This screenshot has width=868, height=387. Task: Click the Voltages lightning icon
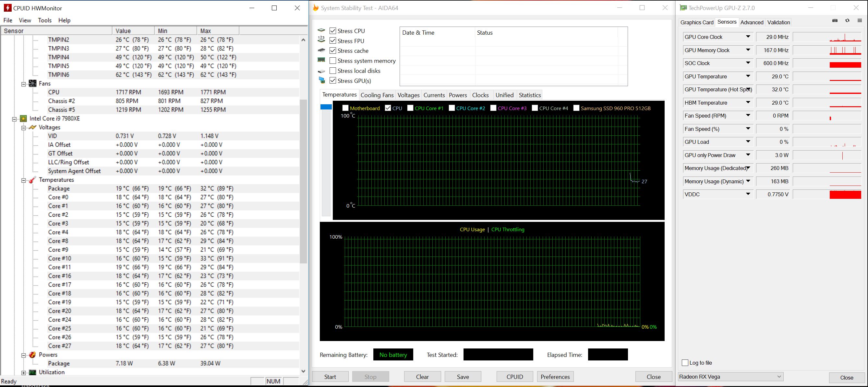pos(33,127)
